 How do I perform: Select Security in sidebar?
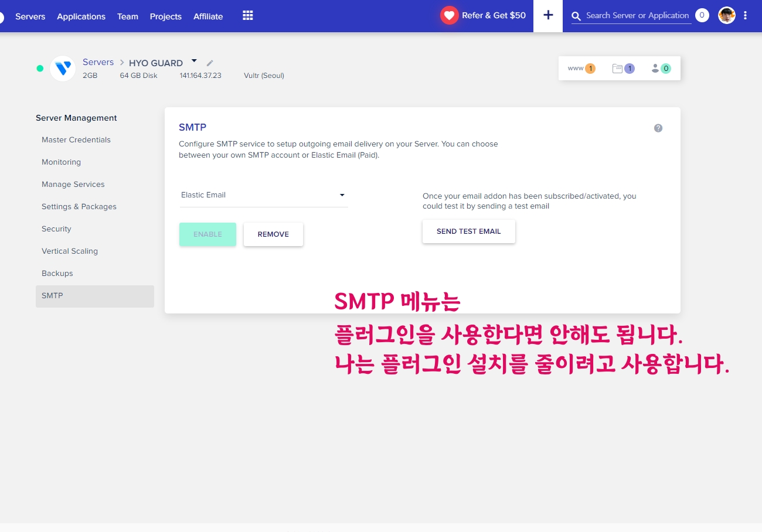(x=95, y=229)
